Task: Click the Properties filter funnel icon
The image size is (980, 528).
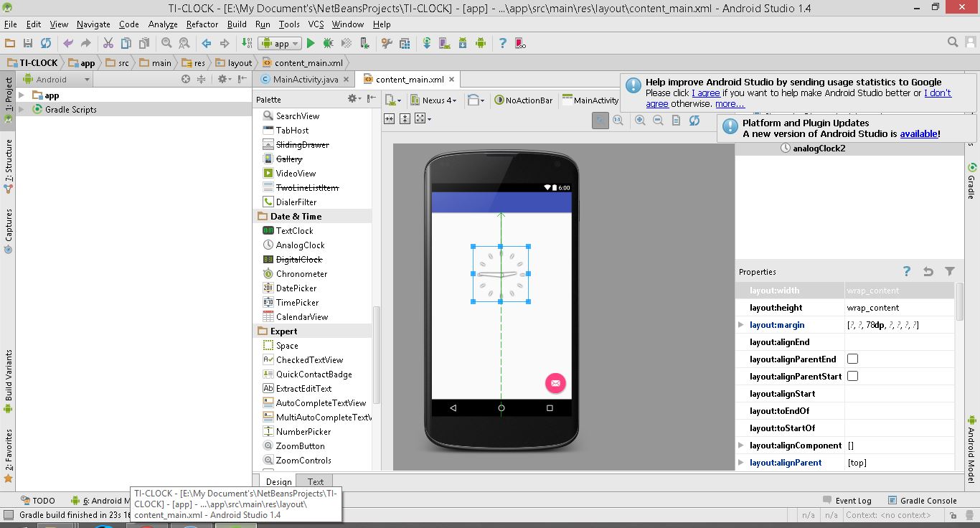Action: 950,271
